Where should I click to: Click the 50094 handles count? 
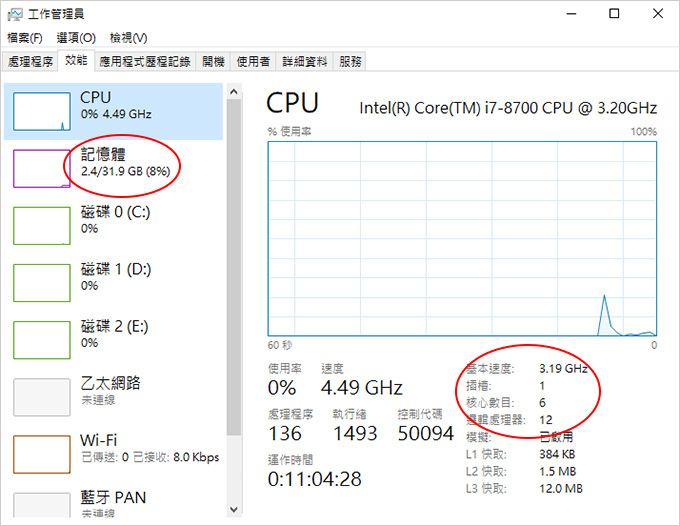pos(425,434)
